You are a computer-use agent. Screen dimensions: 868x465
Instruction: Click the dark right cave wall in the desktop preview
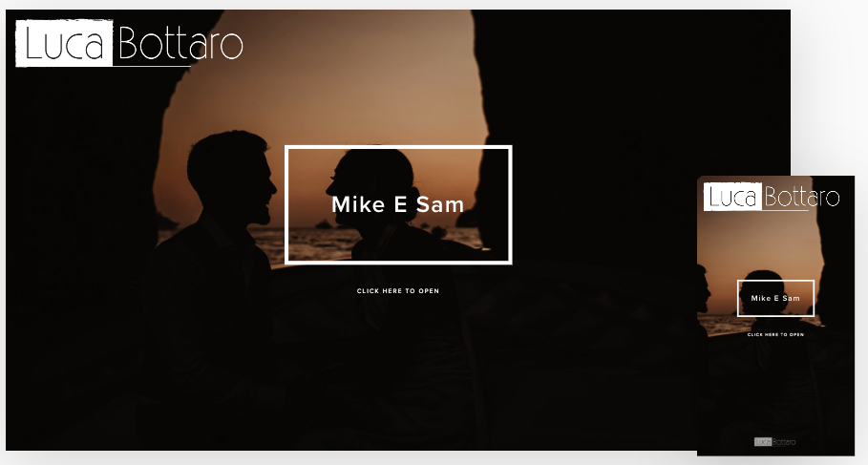click(x=637, y=166)
